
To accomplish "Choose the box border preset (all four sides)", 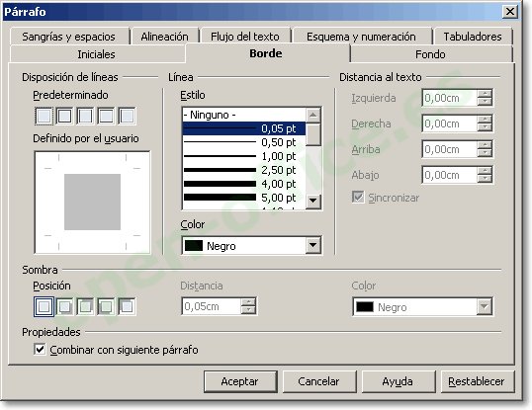I will click(64, 116).
